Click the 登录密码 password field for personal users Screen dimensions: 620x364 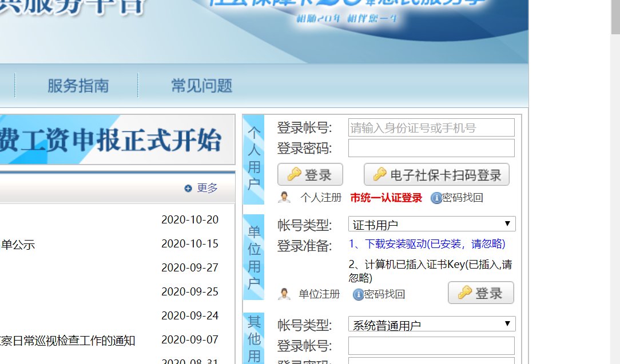click(x=431, y=148)
